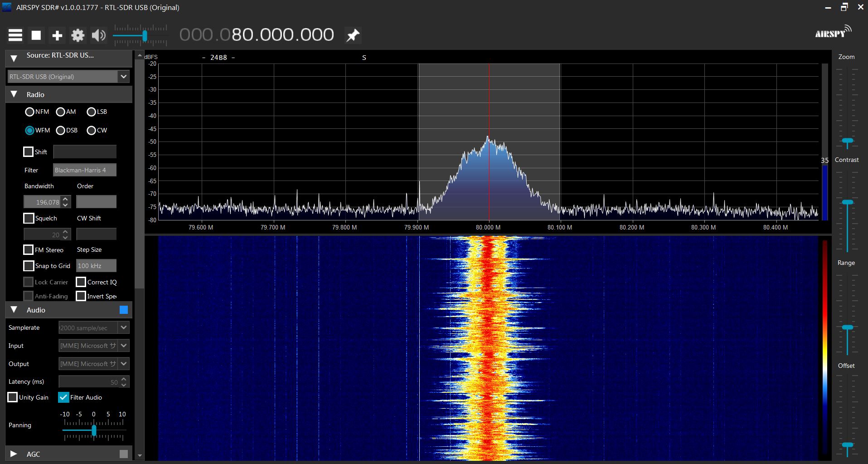Open the RTL-SDR USB source dropdown
The height and width of the screenshot is (464, 868).
pyautogui.click(x=123, y=77)
